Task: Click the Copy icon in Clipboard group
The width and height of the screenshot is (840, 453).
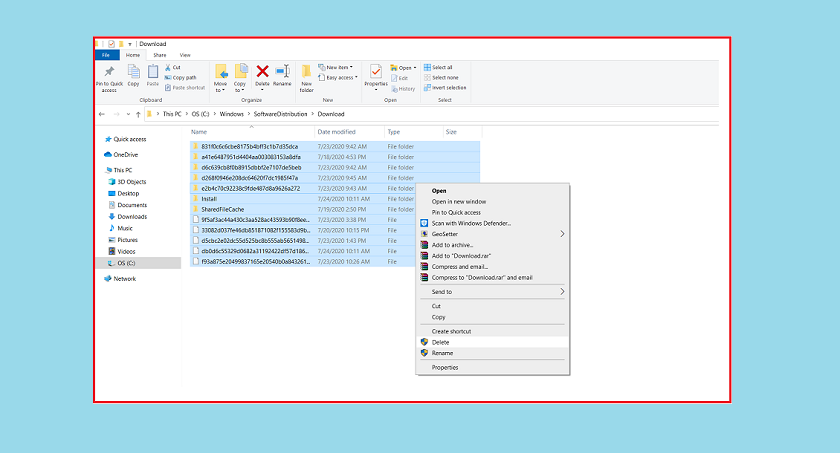Action: pos(133,71)
